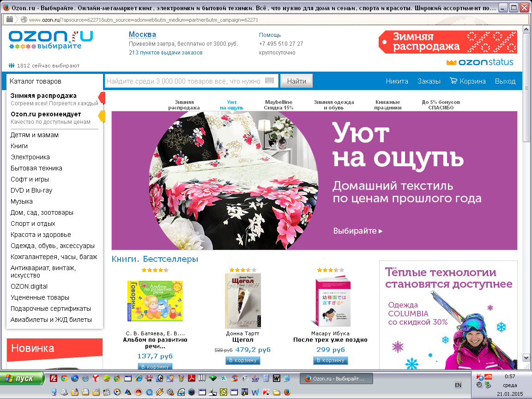Add the book Щегол to cart
The height and width of the screenshot is (399, 532).
[x=242, y=360]
